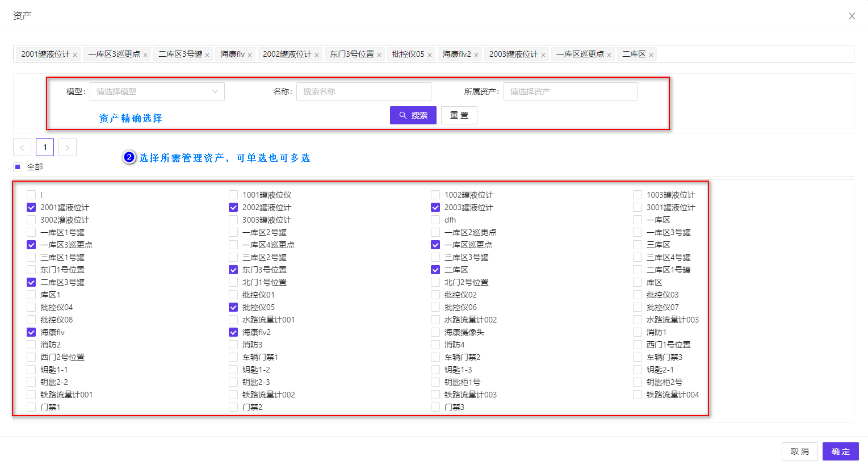Select page 1 in pagination
Screen dimensions: 868x465
tap(45, 147)
